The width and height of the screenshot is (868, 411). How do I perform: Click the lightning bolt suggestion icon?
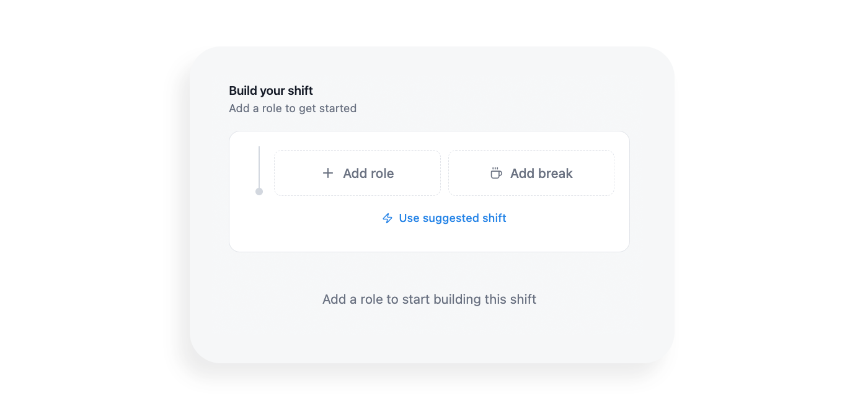point(387,218)
